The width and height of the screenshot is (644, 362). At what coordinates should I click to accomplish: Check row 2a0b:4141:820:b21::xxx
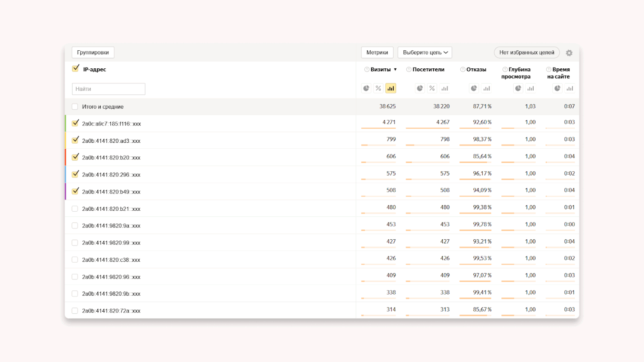[x=75, y=209]
